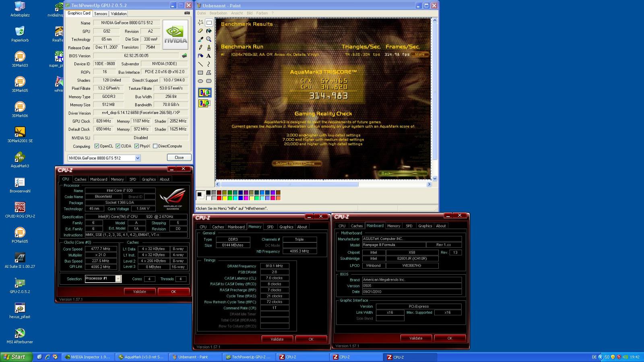Choose the Fill With Color bucket tool

pos(209,31)
